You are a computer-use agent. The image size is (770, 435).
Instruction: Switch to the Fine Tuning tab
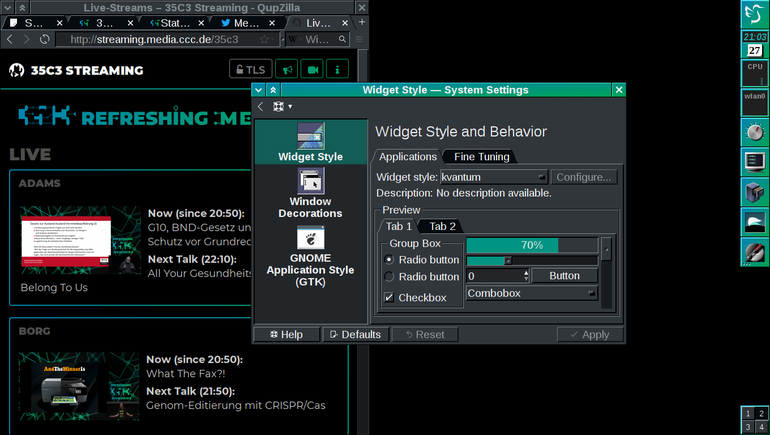(x=481, y=157)
